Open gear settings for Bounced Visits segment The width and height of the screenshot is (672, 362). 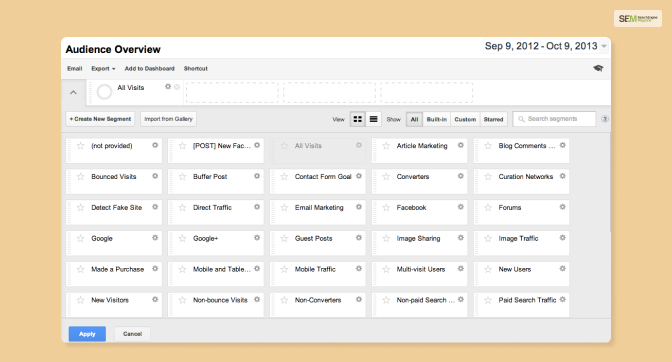pyautogui.click(x=155, y=176)
